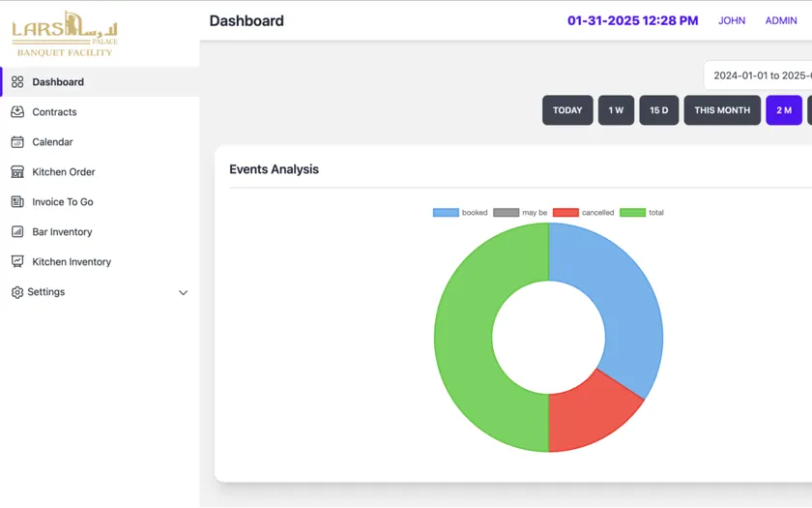Select the 1 W range button
This screenshot has height=508, width=812.
click(x=617, y=110)
